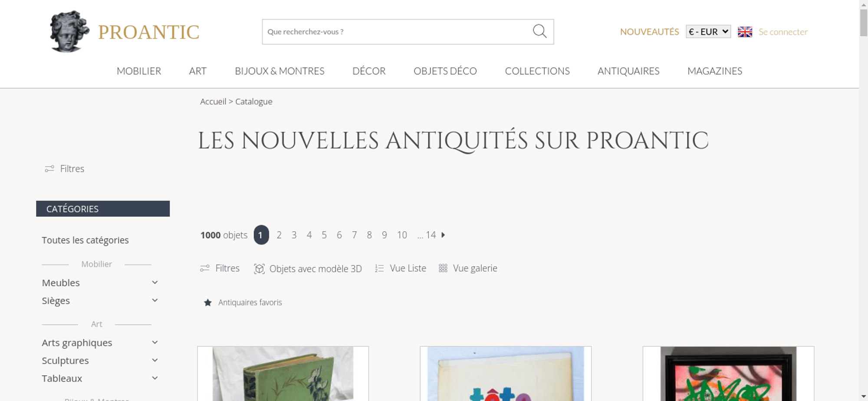Click the Proantic cherub head logo
The image size is (868, 401).
[69, 31]
